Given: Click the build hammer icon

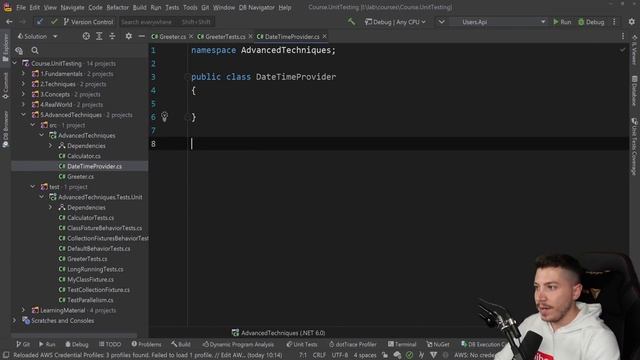Looking at the screenshot, I should click(x=351, y=22).
